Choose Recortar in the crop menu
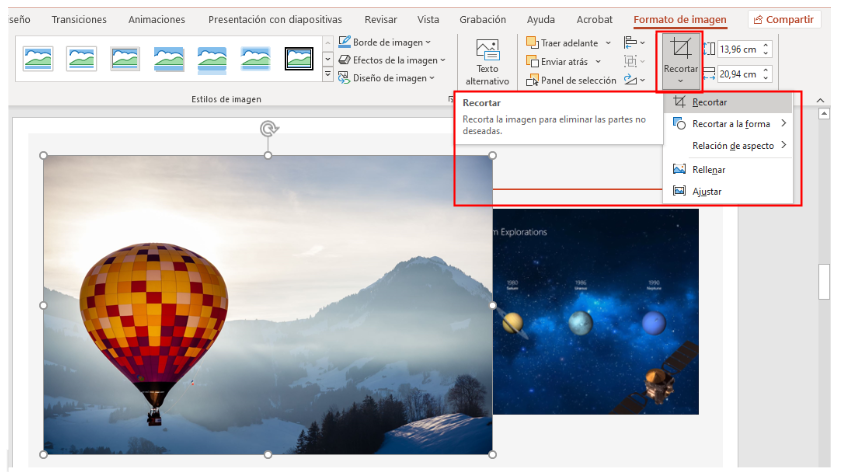This screenshot has width=842, height=472. [728, 102]
